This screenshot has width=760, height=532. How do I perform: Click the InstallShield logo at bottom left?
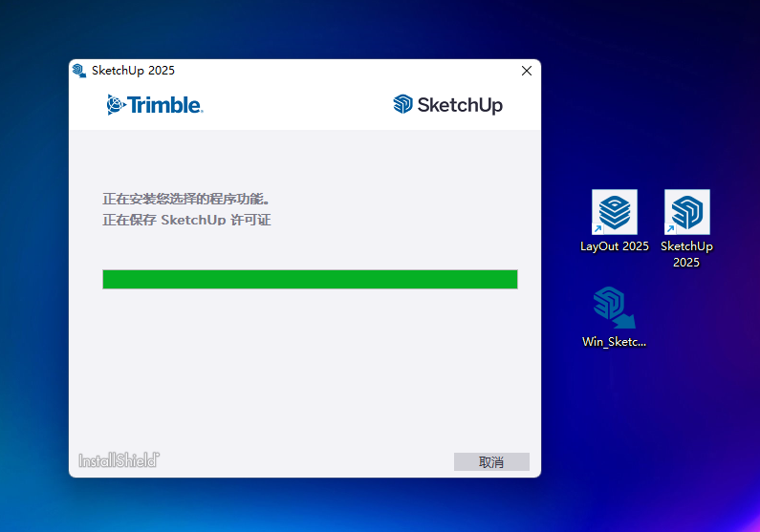coord(119,460)
